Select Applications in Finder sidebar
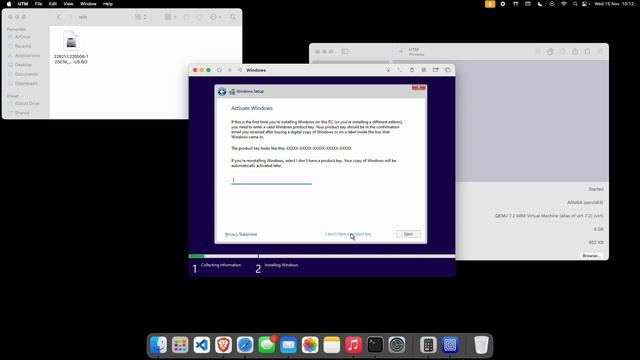This screenshot has width=640, height=360. pyautogui.click(x=27, y=56)
